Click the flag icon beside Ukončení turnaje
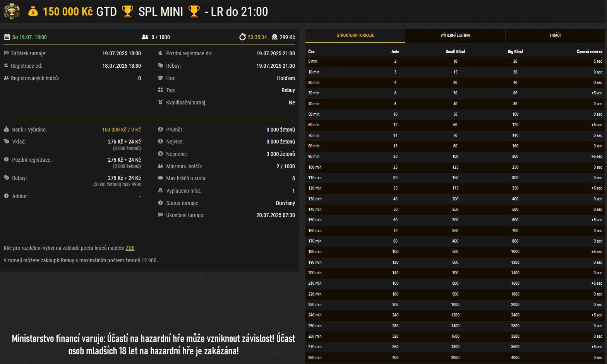The image size is (607, 364). pyautogui.click(x=160, y=215)
